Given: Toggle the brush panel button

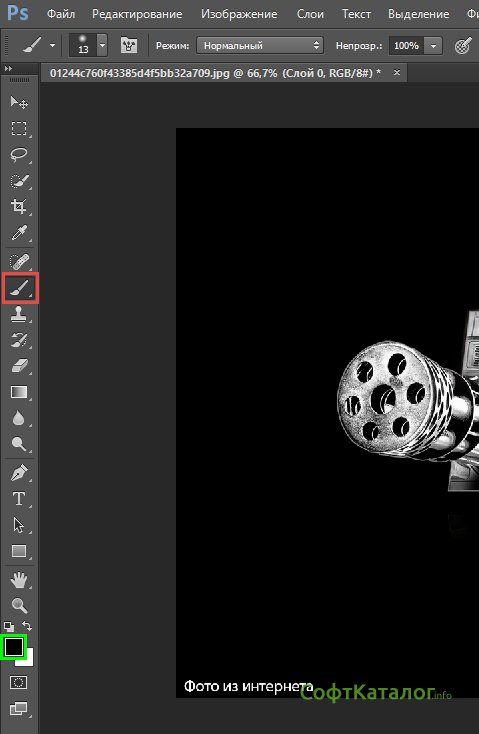Looking at the screenshot, I should pyautogui.click(x=129, y=45).
